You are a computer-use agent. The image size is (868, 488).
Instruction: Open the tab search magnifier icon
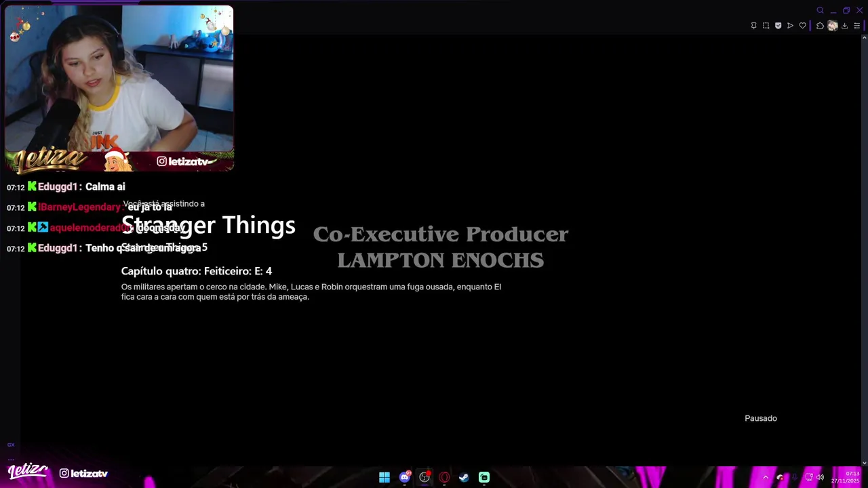820,10
